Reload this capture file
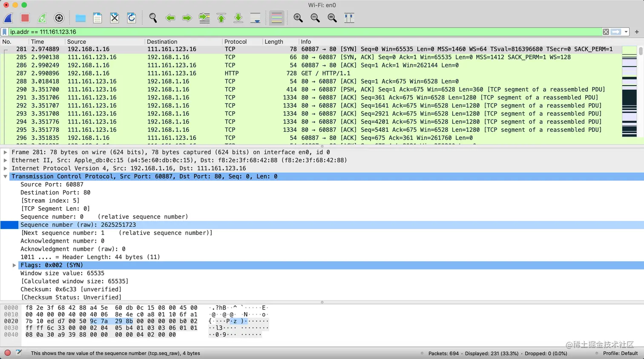 (x=132, y=18)
